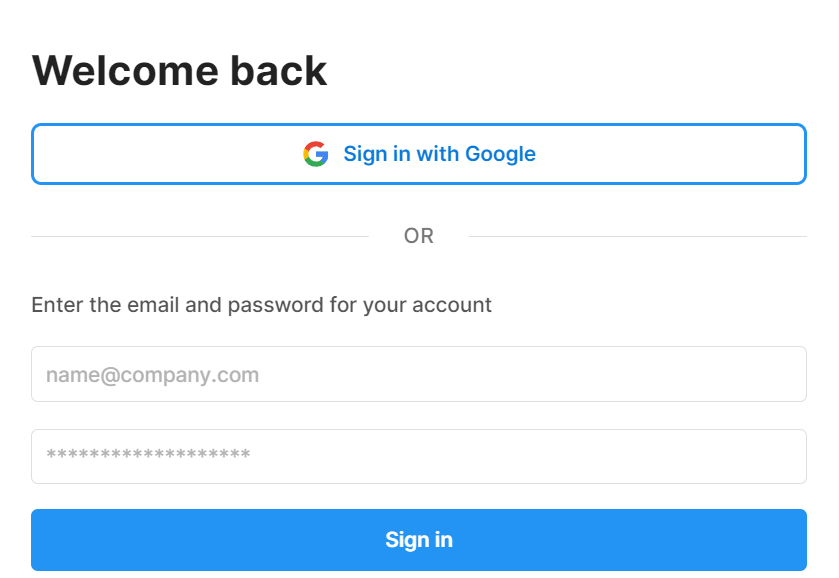
Task: Click the "OR" divider label
Action: (419, 236)
